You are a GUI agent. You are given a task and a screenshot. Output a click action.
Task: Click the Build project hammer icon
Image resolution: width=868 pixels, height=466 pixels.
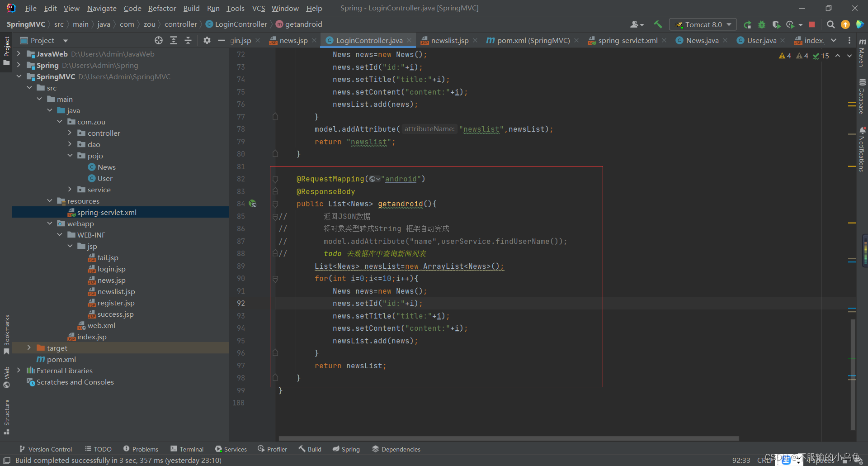tap(658, 24)
